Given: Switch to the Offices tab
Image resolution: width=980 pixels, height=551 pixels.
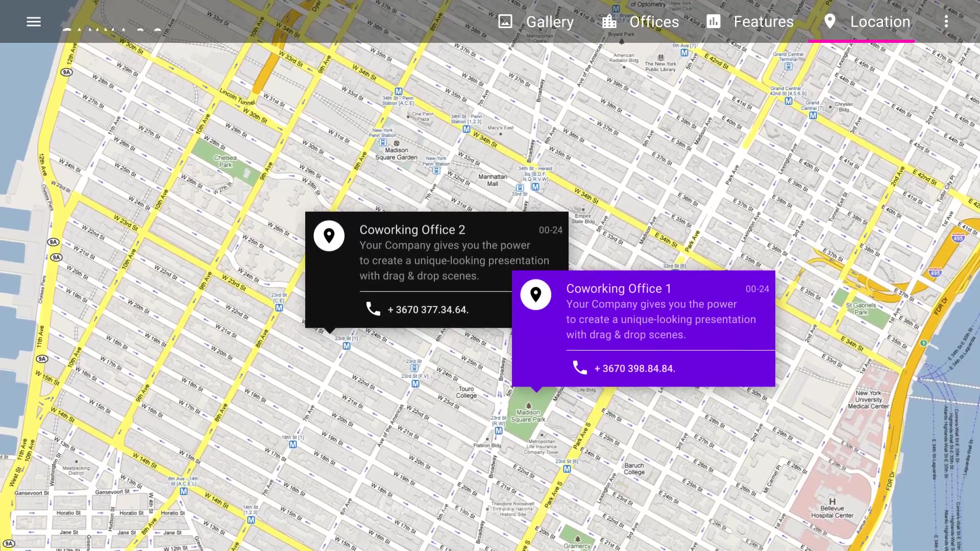Looking at the screenshot, I should 640,21.
